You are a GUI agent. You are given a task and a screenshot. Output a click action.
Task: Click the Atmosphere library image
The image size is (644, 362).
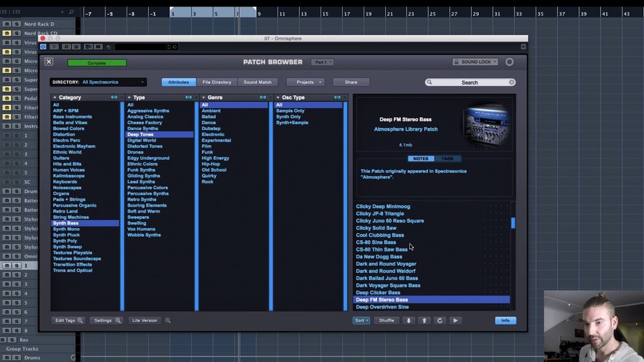coord(487,127)
